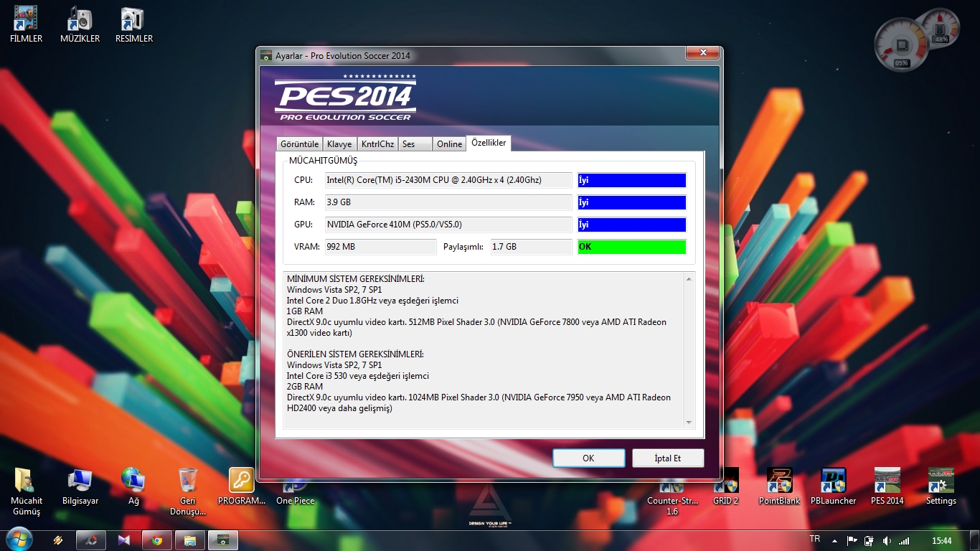
Task: Open Google Chrome from the taskbar
Action: [157, 540]
